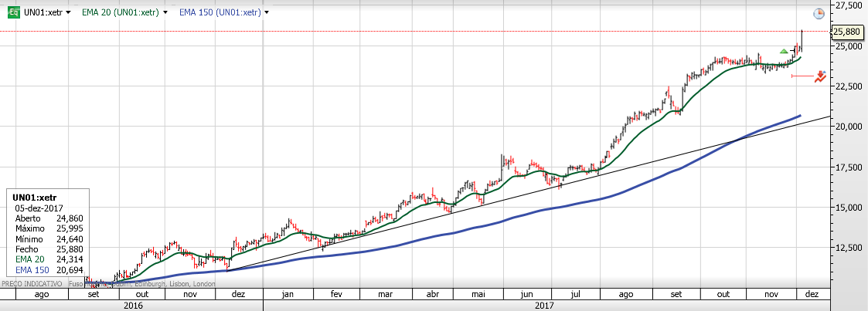
Task: Click the PREÇO INDICATIVO label
Action: 33,283
